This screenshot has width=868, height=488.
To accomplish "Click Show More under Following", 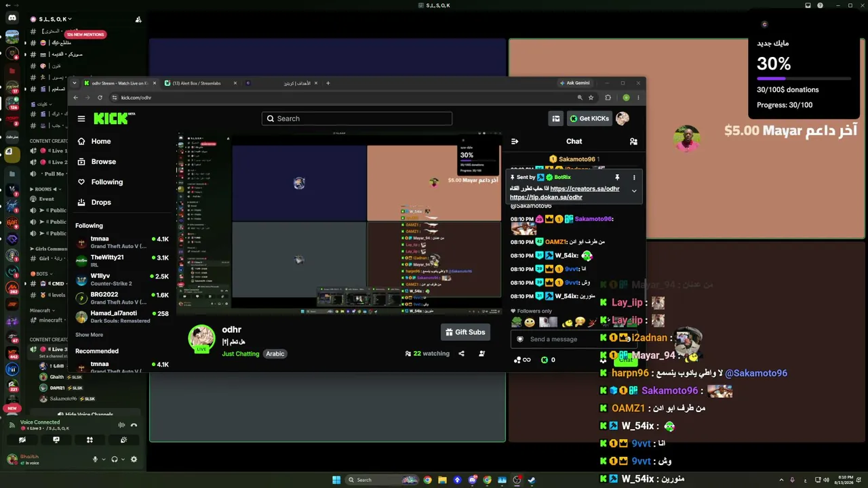I will [89, 335].
